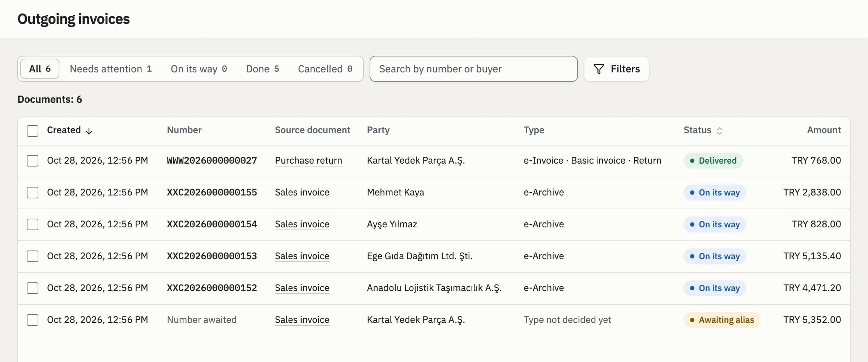Click party Ayşe Yılmaz
Screen dimensions: 868x362
[x=392, y=224]
